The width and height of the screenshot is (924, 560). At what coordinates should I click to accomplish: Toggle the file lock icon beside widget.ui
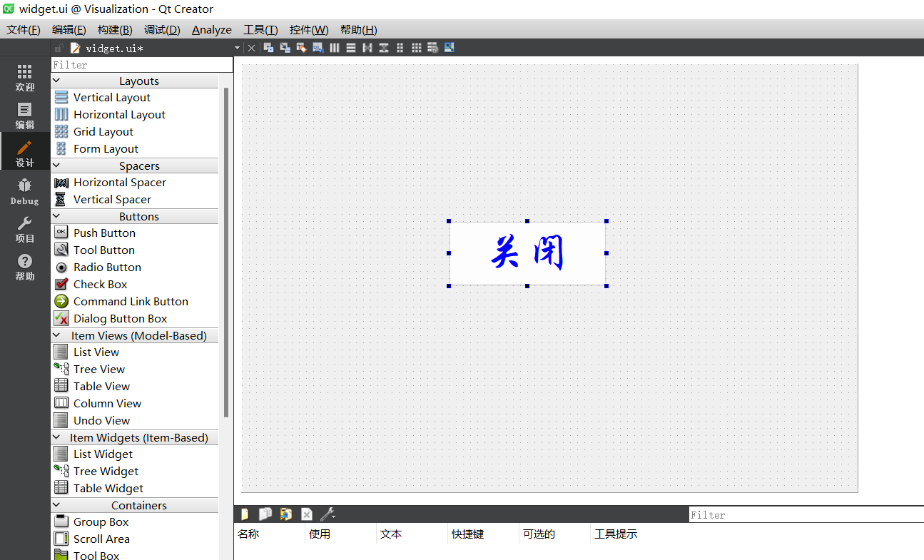59,48
